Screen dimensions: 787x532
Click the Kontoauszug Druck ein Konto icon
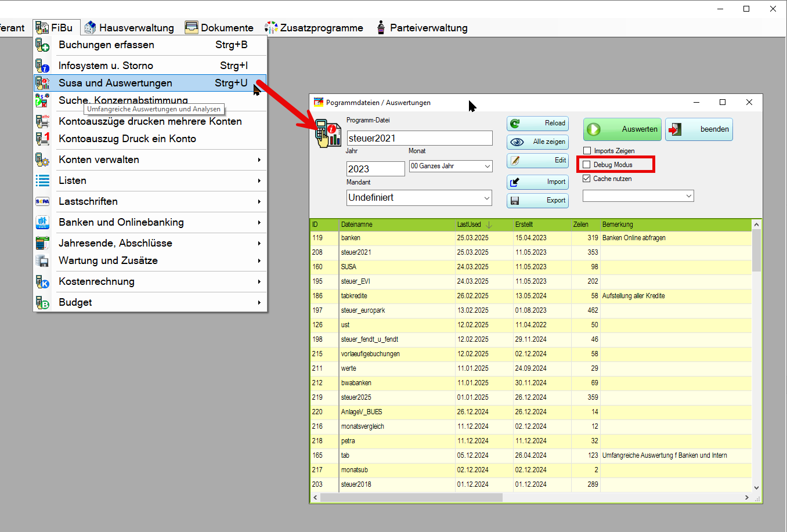click(42, 139)
